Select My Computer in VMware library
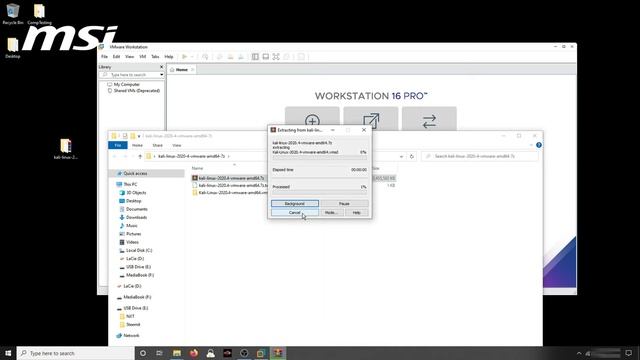The width and height of the screenshot is (640, 360). pyautogui.click(x=127, y=84)
